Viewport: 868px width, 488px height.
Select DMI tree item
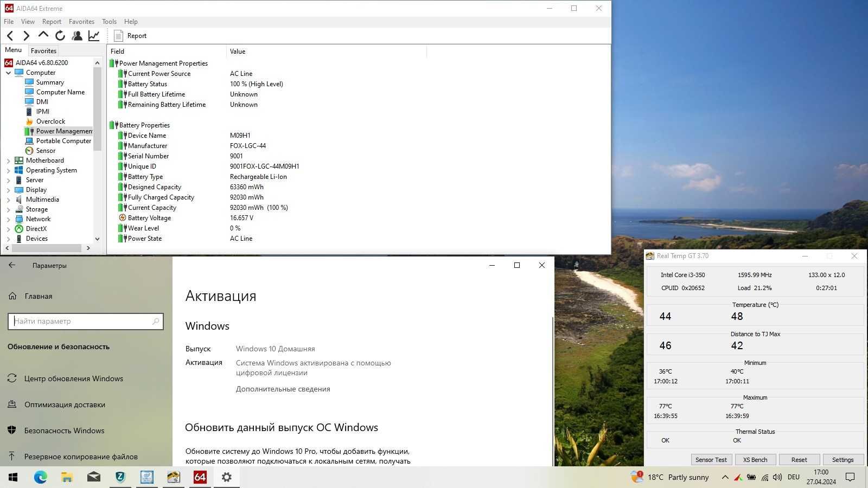(x=42, y=102)
